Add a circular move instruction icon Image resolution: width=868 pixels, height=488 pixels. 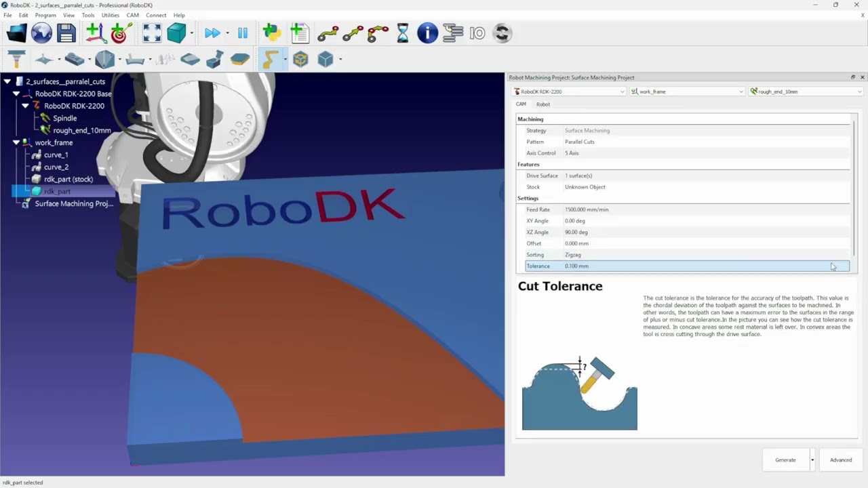[378, 33]
